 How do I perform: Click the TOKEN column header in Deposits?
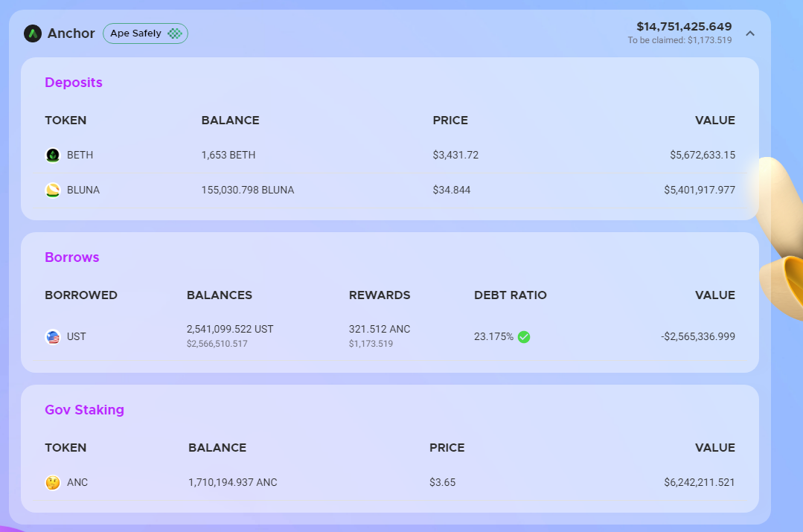(x=65, y=121)
